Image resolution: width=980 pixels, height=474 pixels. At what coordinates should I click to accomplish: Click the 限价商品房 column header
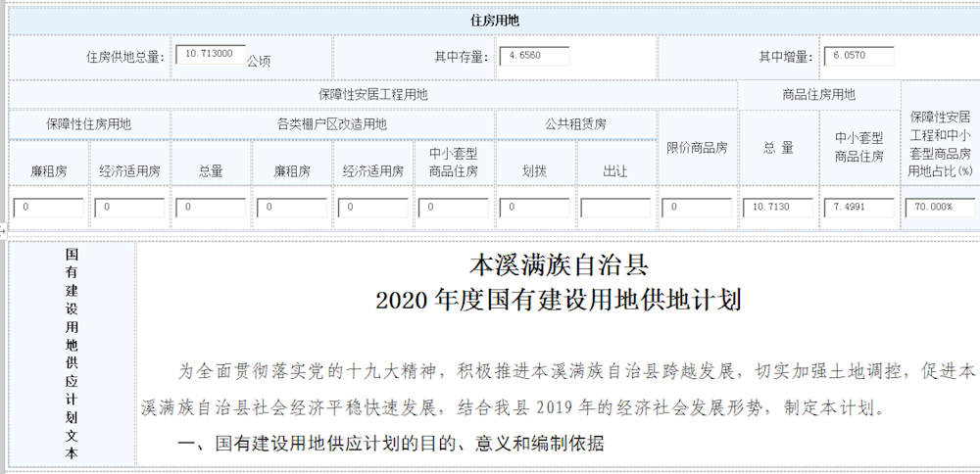click(697, 148)
